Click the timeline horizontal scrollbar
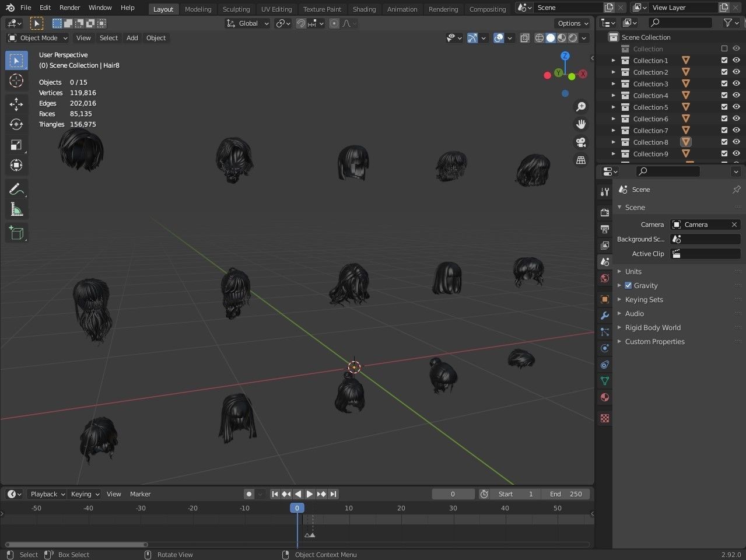 coord(76,545)
